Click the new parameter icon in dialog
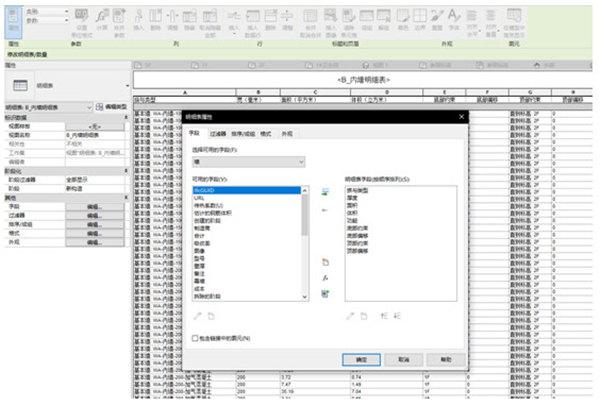 [x=325, y=261]
